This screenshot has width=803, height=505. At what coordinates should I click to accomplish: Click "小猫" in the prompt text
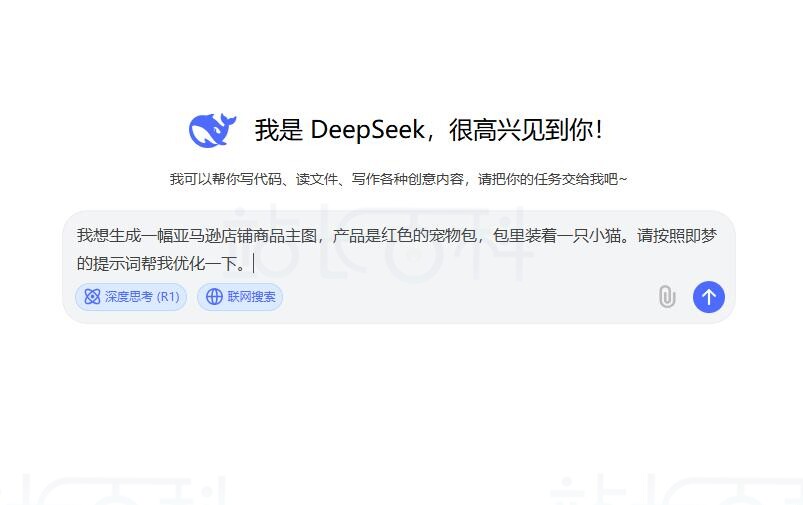click(x=605, y=236)
